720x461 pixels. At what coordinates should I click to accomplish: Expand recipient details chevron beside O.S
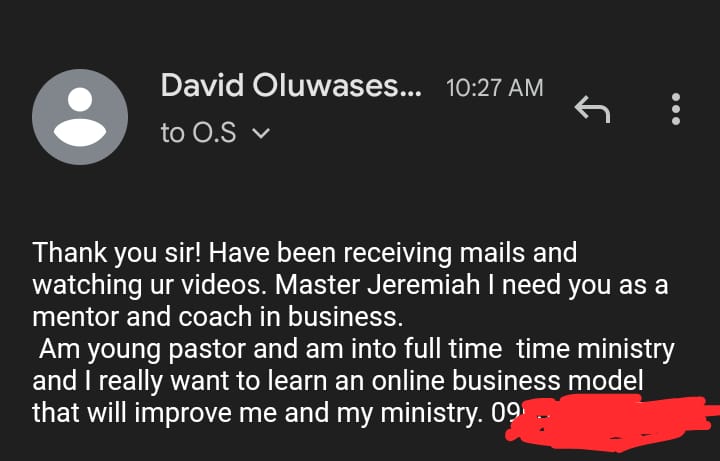(261, 133)
